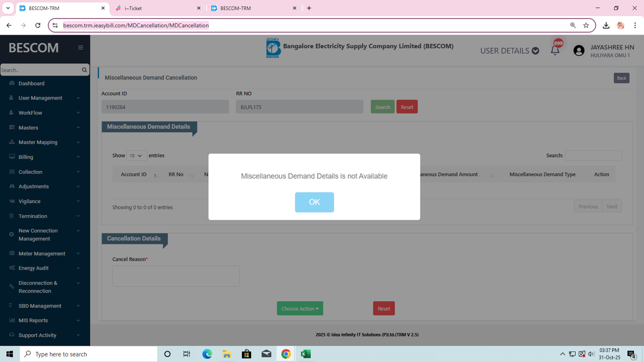Image resolution: width=644 pixels, height=362 pixels.
Task: Open Excel from taskbar
Action: click(305, 354)
